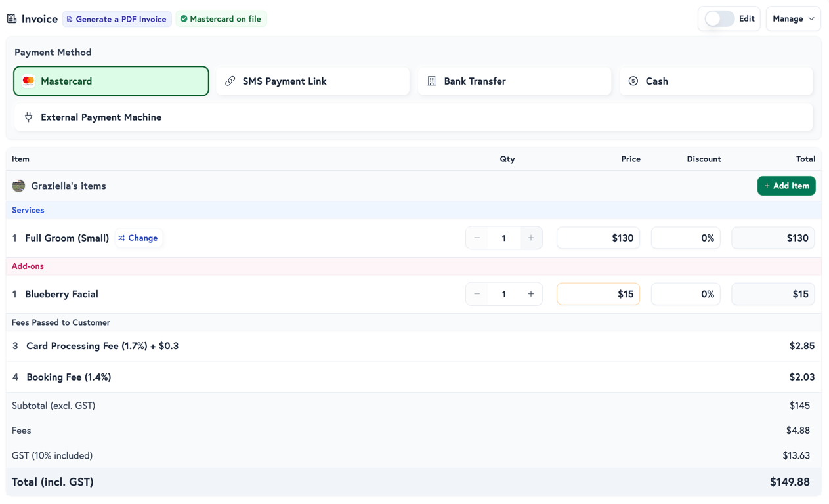Enable the Edit toggle
829x504 pixels.
pos(719,18)
